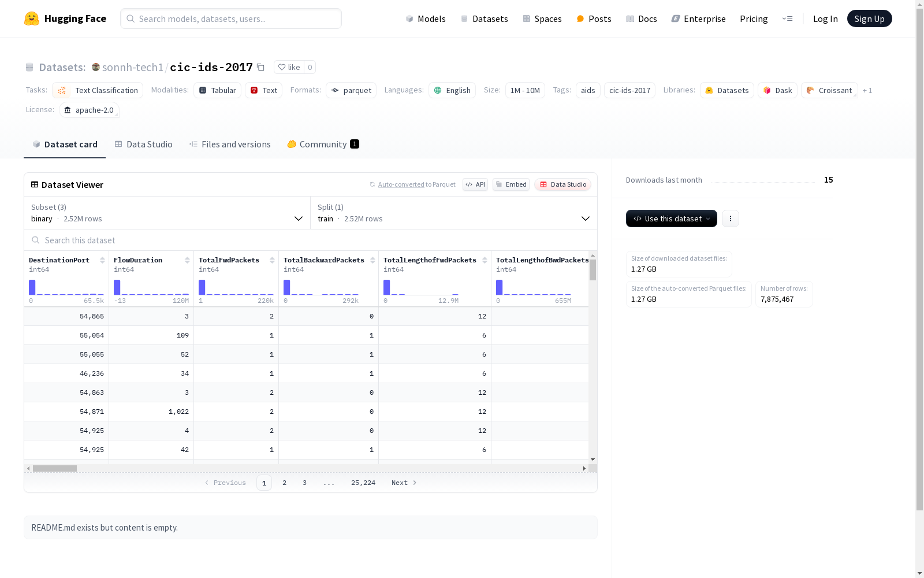Jump to page 25,224
The image size is (924, 578).
[363, 483]
